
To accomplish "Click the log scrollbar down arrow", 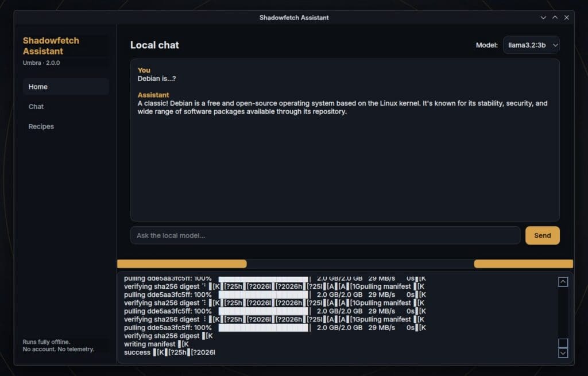I will pos(563,353).
